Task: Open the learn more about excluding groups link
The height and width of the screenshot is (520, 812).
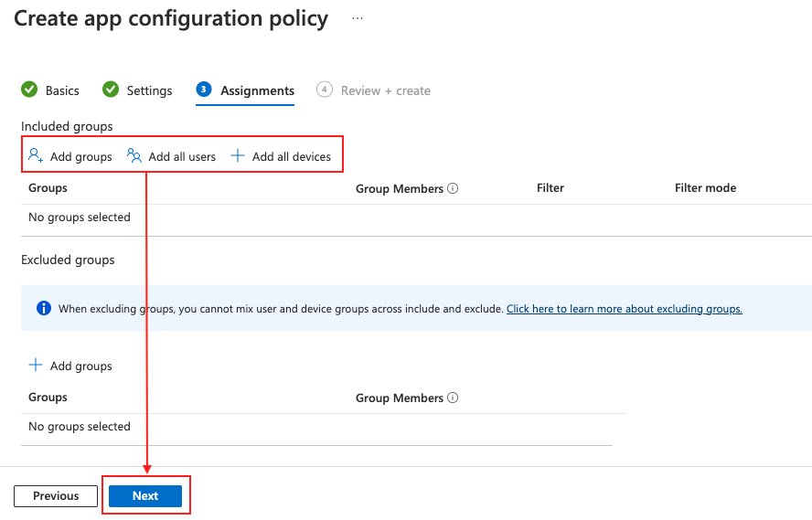Action: (x=624, y=309)
